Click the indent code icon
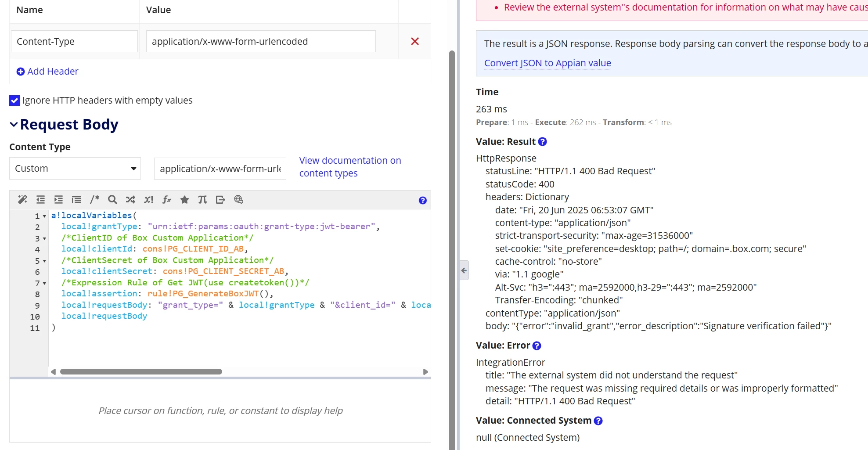 tap(58, 200)
